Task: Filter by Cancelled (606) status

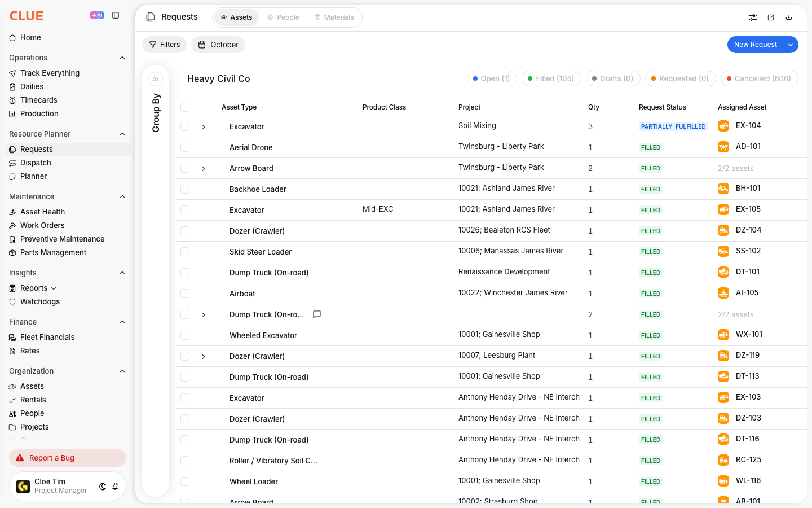Action: pos(759,78)
